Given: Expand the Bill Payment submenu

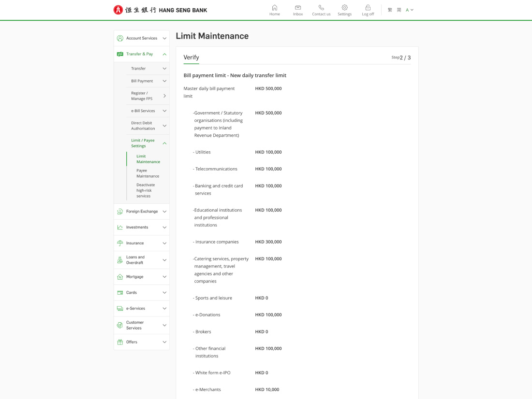Looking at the screenshot, I should tap(164, 81).
